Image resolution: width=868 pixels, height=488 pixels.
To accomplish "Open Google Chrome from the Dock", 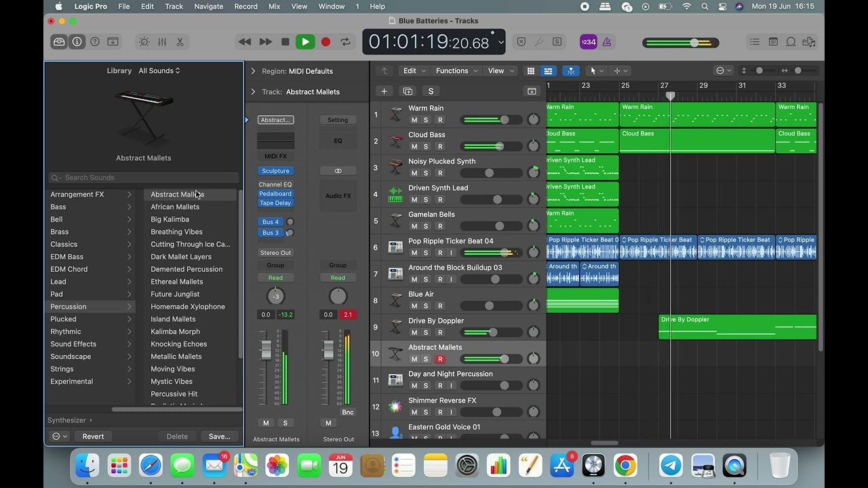I will (625, 466).
